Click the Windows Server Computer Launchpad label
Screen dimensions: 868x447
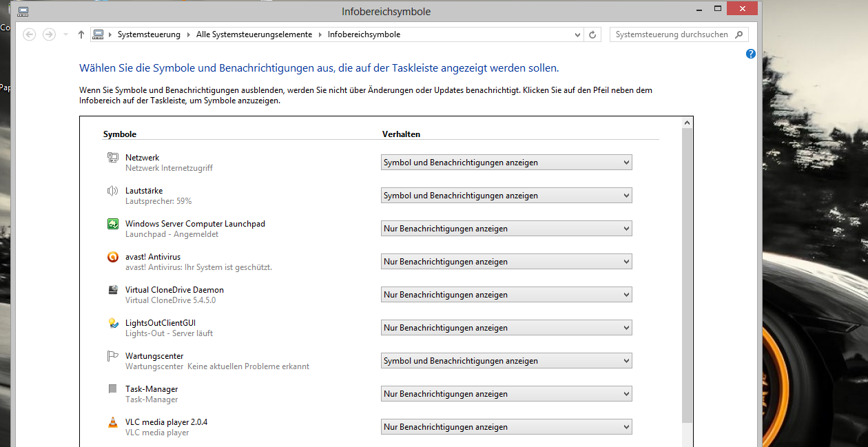[195, 224]
